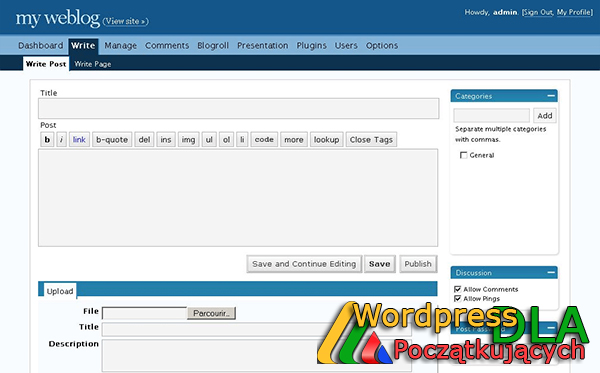
Task: Click Save and Continue Editing
Action: point(304,264)
